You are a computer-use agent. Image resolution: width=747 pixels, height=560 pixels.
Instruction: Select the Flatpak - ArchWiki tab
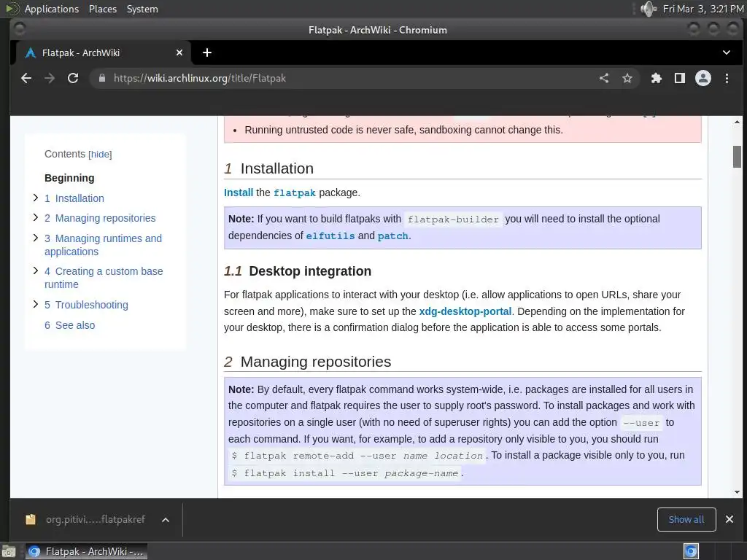[x=102, y=52]
